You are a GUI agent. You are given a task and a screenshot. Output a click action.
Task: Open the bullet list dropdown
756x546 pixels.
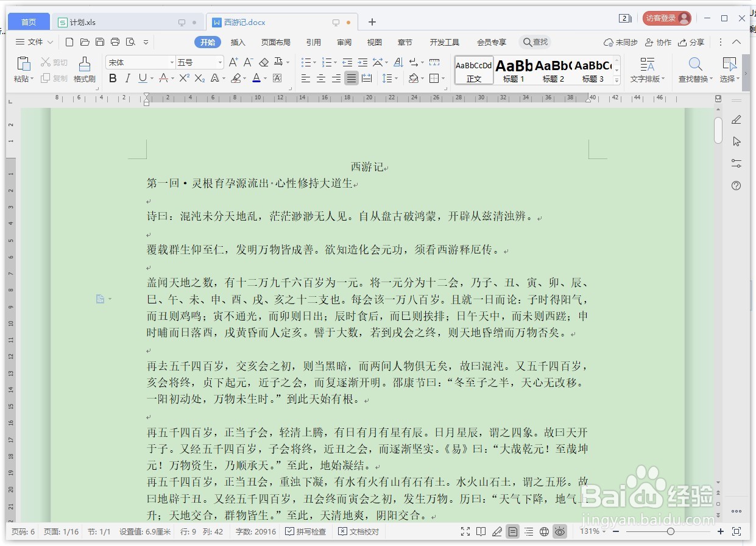[314, 63]
